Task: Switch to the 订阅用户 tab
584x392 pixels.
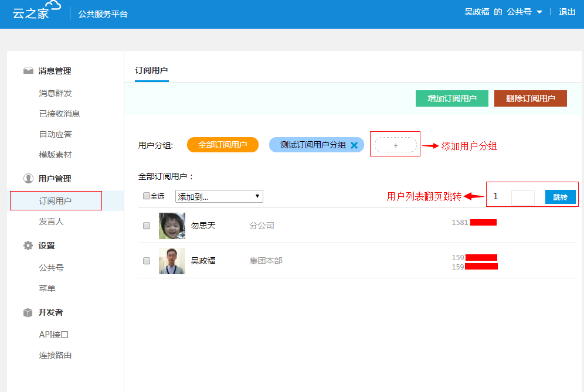Action: (151, 70)
